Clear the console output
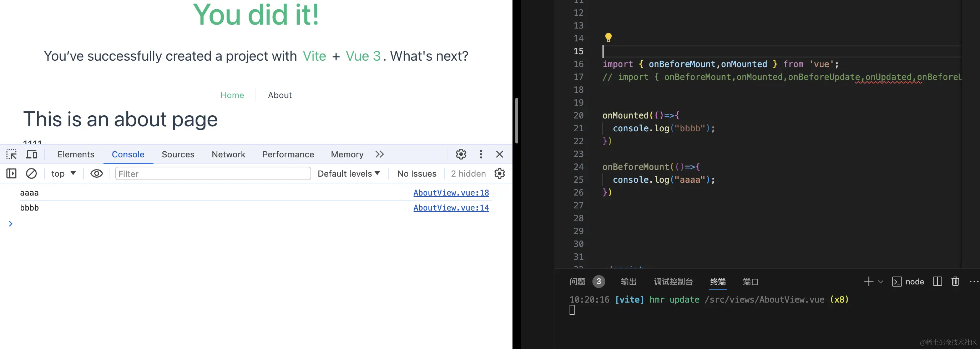This screenshot has width=980, height=349. point(31,173)
